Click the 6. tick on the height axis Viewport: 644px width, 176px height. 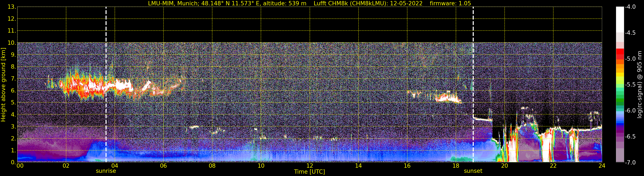click(13, 91)
